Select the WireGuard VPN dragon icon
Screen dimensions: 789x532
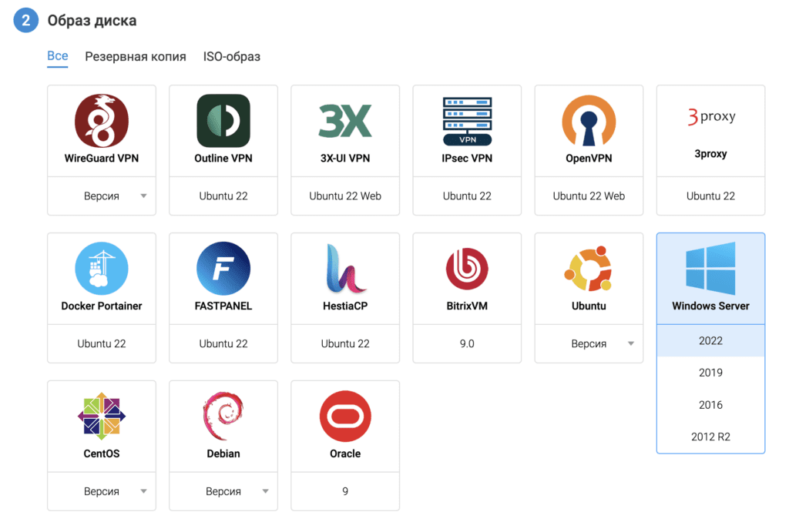click(102, 121)
